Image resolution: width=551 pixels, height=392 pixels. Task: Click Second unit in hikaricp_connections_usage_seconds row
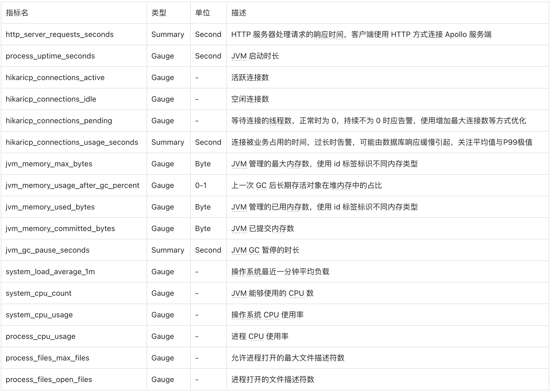pos(208,142)
